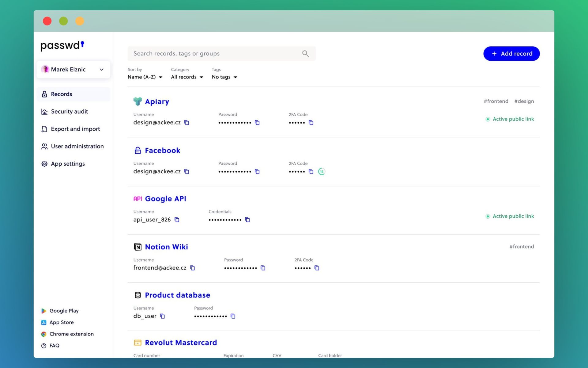Copy the Apiary username

click(x=187, y=123)
